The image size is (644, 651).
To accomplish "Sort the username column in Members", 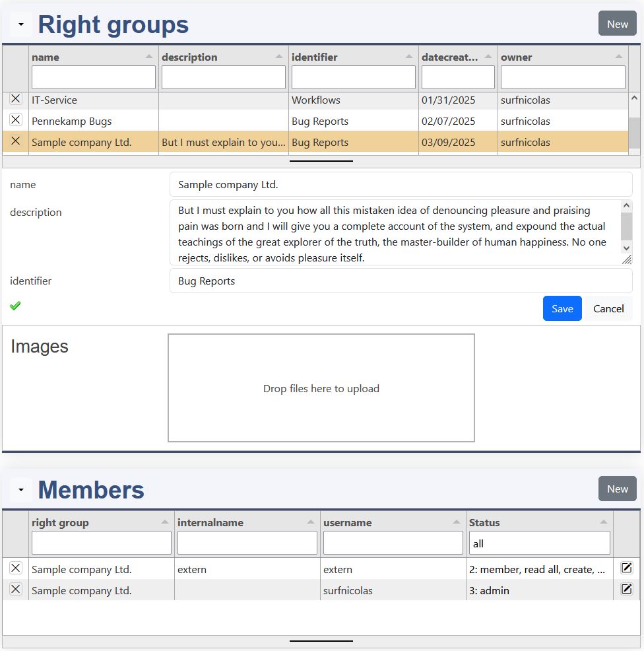I will coord(455,523).
